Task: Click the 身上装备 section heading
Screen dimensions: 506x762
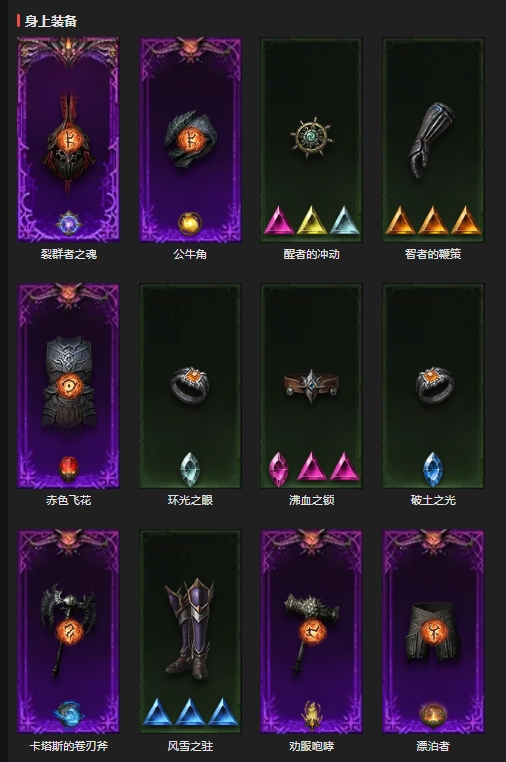Action: (51, 21)
